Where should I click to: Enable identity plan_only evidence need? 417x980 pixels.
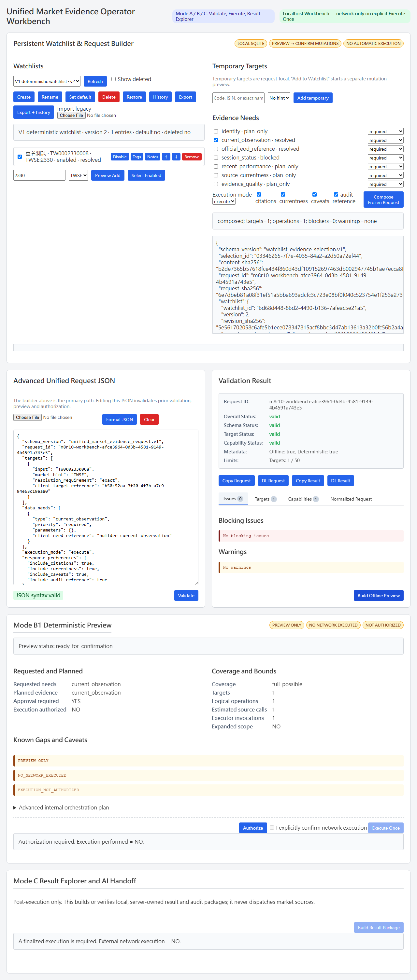pyautogui.click(x=216, y=131)
